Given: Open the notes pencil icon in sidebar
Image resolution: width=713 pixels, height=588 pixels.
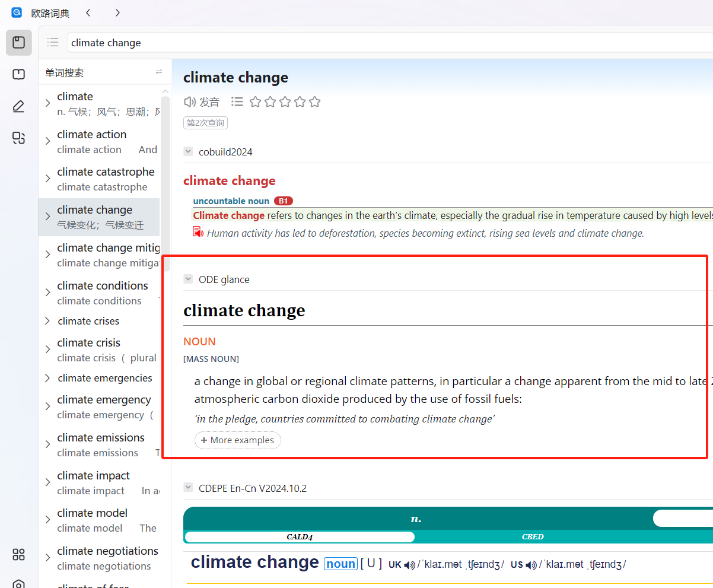Looking at the screenshot, I should pyautogui.click(x=18, y=106).
